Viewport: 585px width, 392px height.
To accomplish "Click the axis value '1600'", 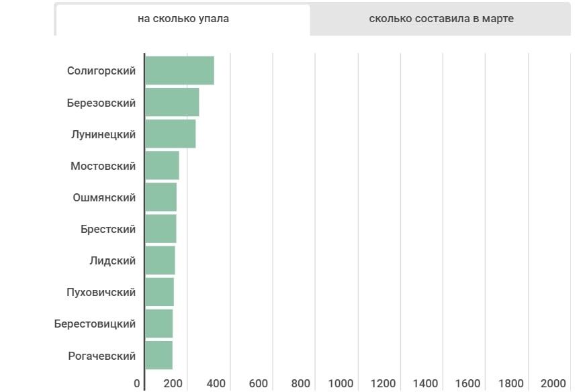I will [x=468, y=383].
